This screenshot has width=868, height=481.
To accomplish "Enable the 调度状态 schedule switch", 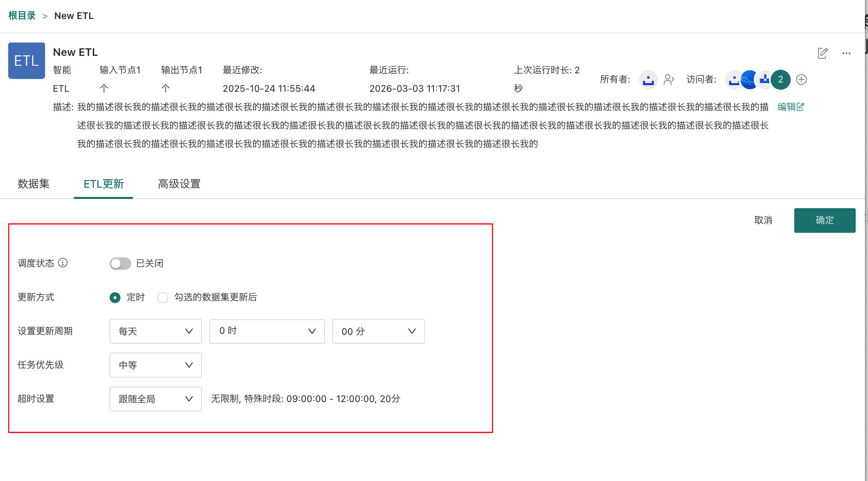I will pyautogui.click(x=120, y=264).
